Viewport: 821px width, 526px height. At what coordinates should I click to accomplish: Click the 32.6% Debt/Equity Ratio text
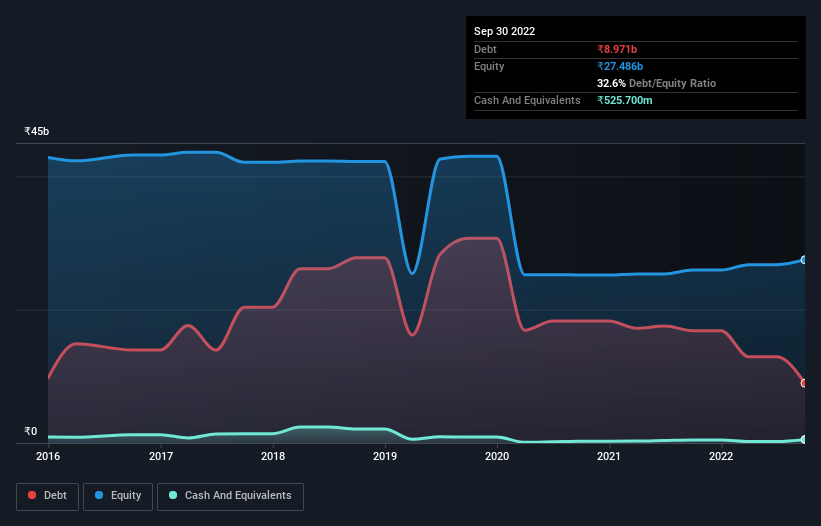click(x=657, y=83)
